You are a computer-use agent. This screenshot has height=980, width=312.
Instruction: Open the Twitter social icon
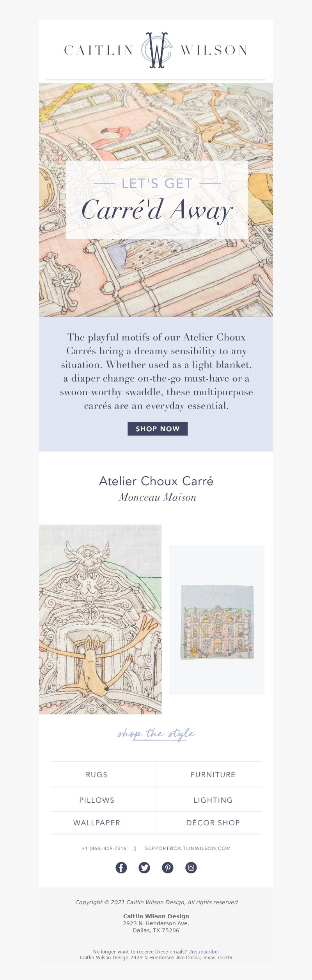pyautogui.click(x=144, y=868)
